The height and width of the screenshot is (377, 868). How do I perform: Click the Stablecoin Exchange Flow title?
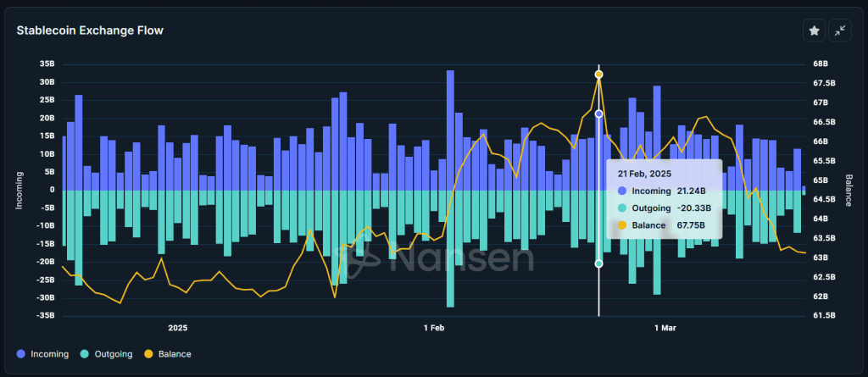(x=90, y=31)
